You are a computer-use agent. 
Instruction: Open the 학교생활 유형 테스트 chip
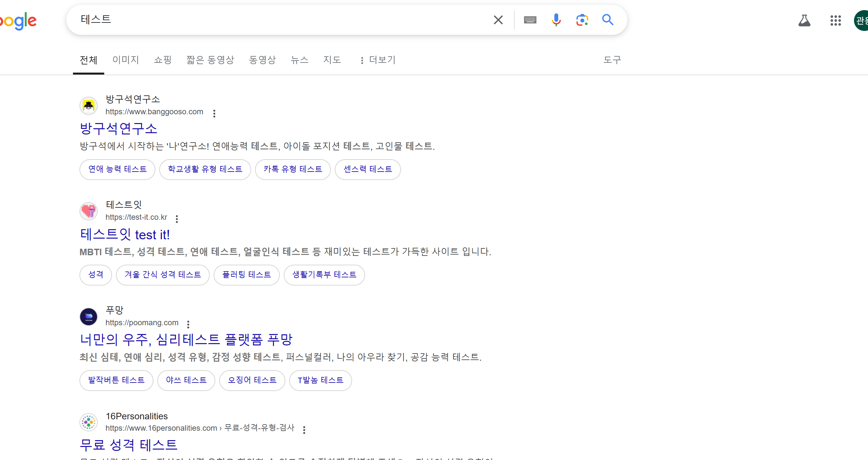[x=205, y=169]
